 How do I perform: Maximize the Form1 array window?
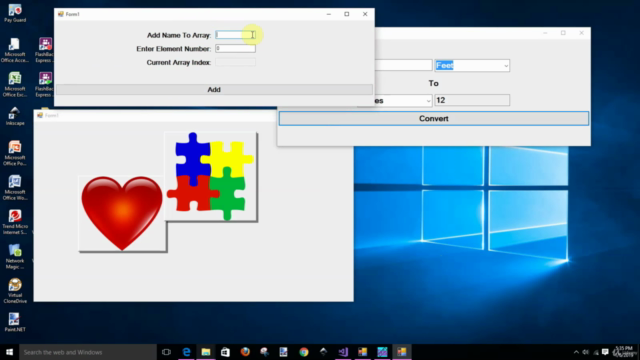click(x=347, y=14)
